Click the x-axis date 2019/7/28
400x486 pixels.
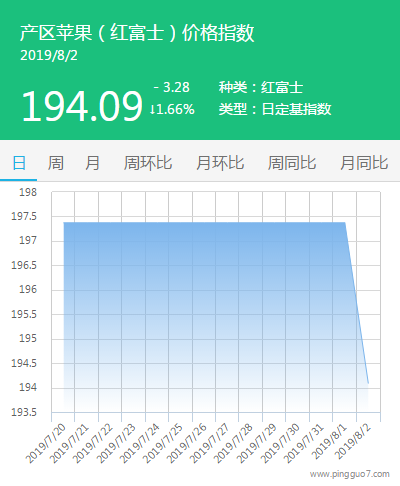coord(234,443)
